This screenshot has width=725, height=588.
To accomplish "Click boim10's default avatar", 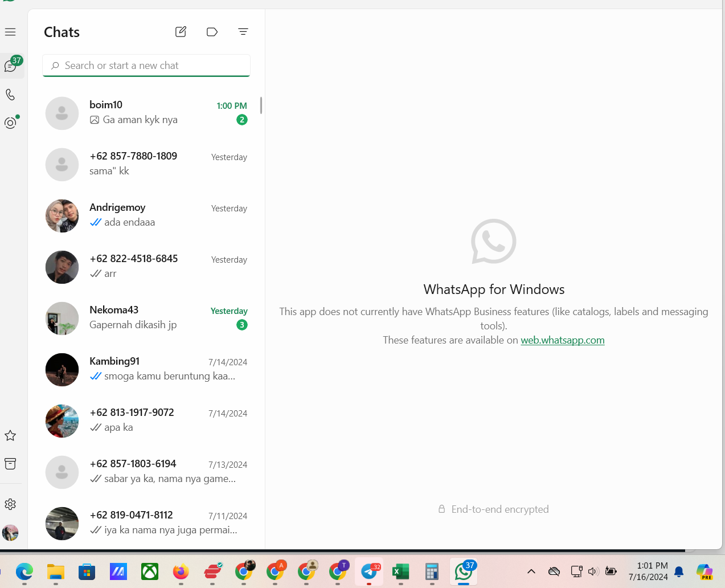I will point(62,113).
